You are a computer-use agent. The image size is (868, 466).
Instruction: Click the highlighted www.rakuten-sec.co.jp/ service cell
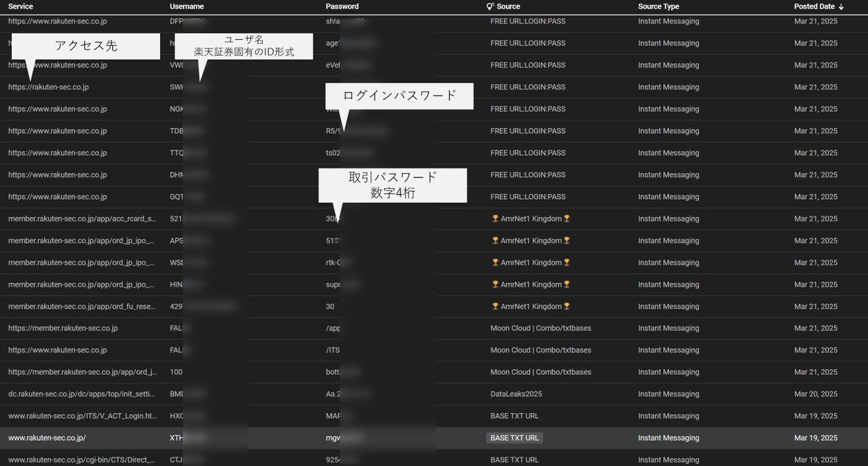coord(47,438)
